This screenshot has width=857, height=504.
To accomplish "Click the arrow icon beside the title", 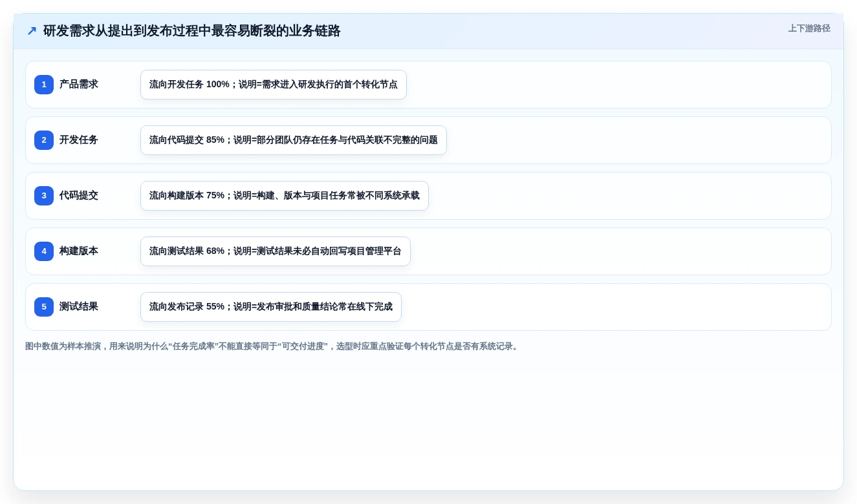I will pos(32,31).
